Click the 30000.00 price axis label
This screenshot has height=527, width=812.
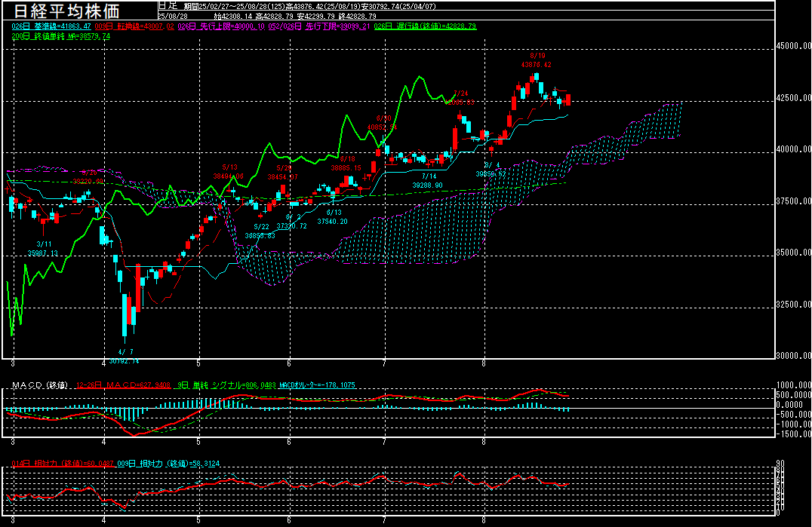click(793, 356)
